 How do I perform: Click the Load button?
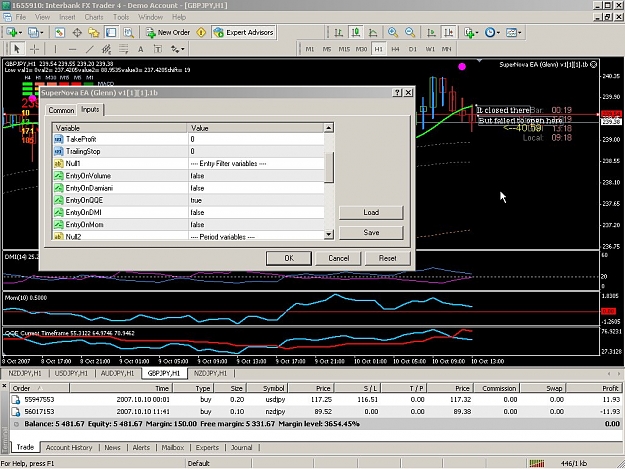pos(371,212)
